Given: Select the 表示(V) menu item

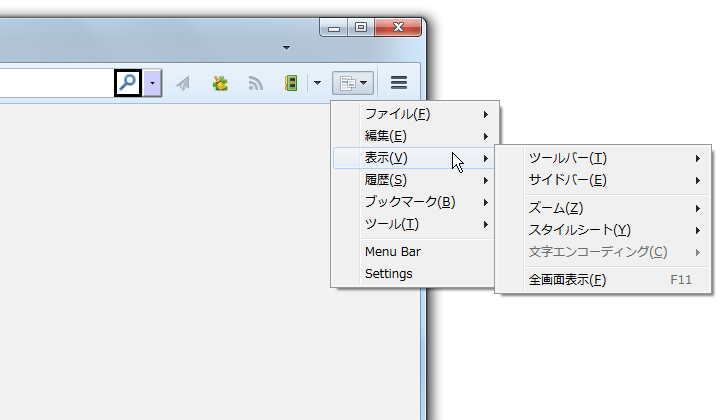Looking at the screenshot, I should coord(415,158).
